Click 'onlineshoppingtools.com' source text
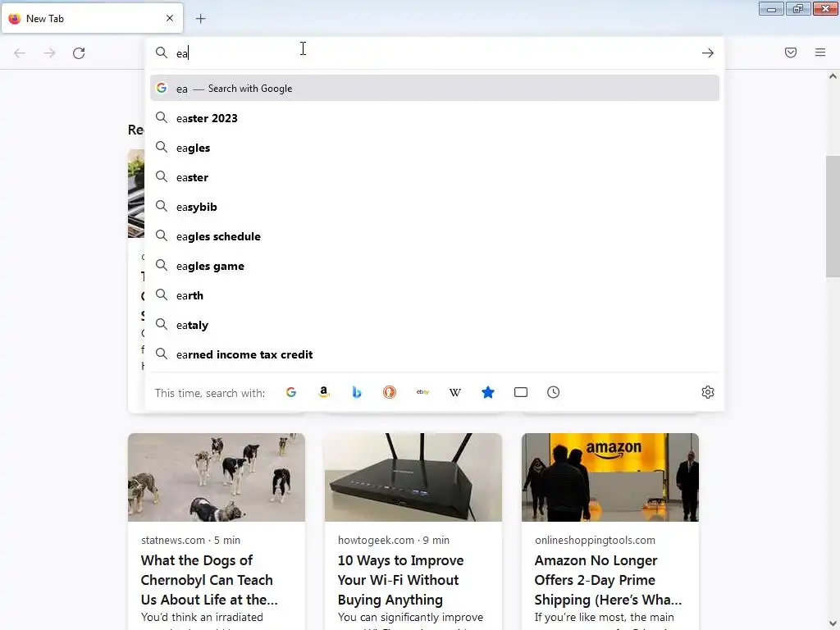The image size is (840, 630). 595,540
